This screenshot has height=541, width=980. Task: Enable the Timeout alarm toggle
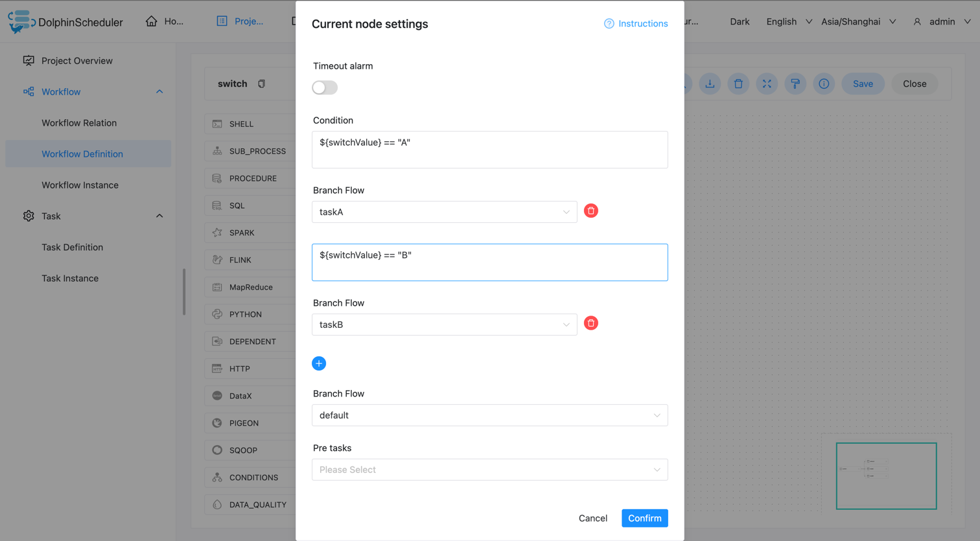(x=324, y=87)
